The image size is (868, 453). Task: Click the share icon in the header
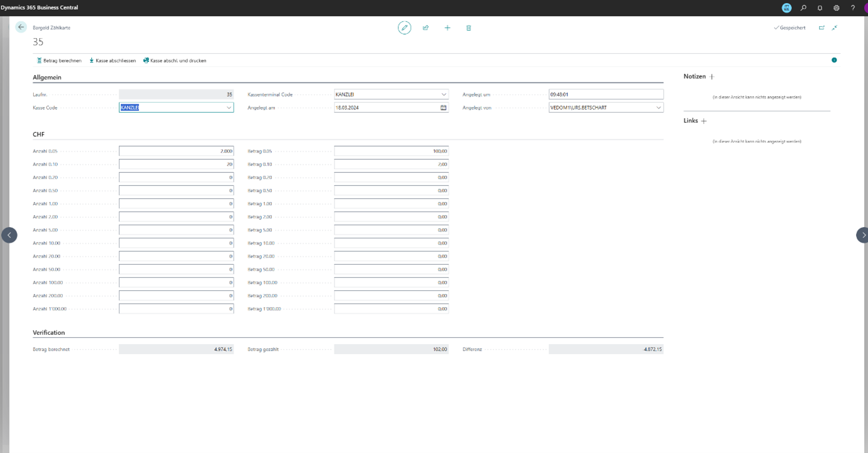(426, 28)
